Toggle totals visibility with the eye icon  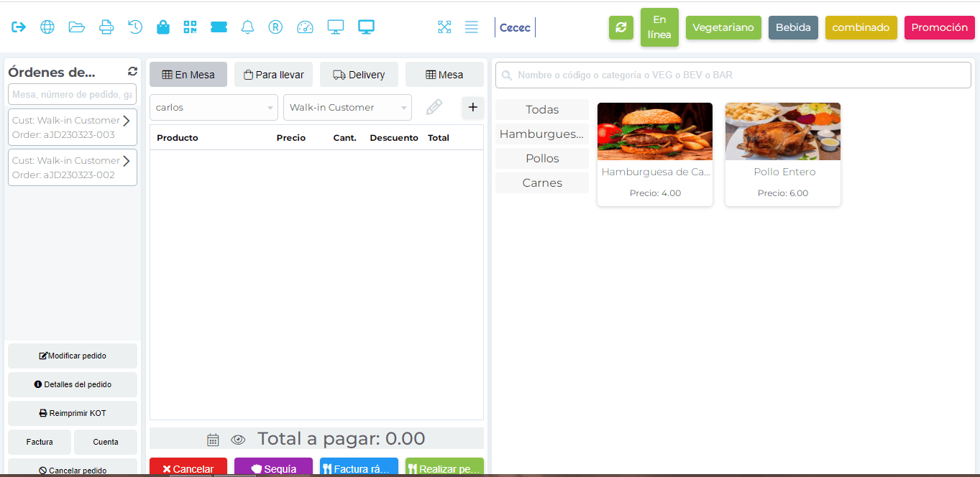237,439
